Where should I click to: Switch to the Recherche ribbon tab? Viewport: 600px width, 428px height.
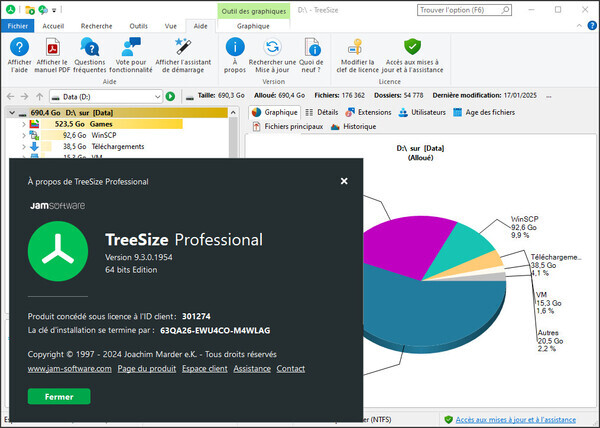96,26
